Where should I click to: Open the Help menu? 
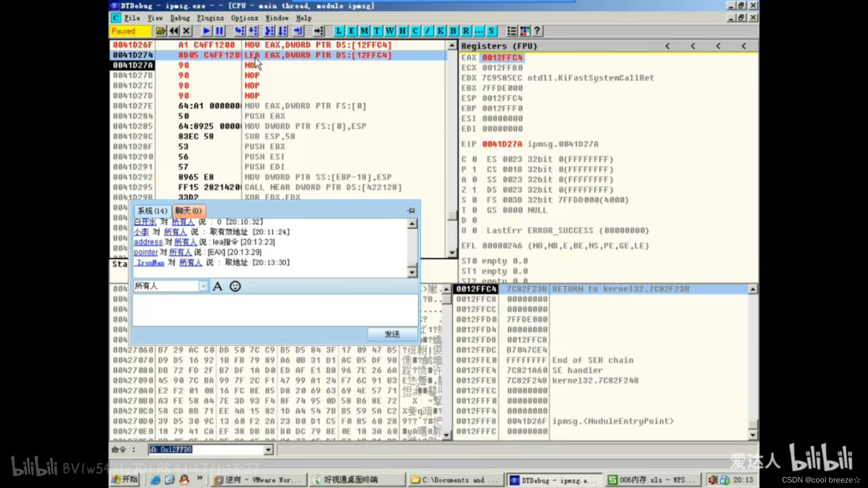[x=304, y=18]
